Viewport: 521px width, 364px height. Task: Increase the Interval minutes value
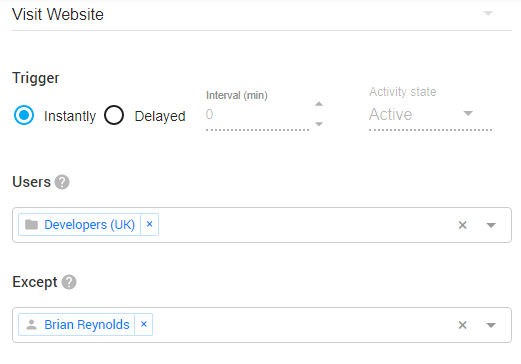click(x=319, y=104)
